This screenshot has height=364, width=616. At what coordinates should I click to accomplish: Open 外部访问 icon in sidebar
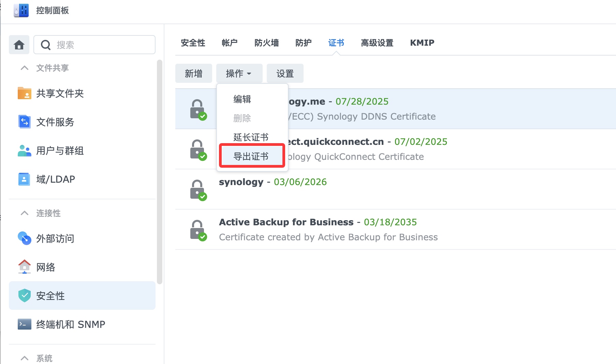pos(25,238)
